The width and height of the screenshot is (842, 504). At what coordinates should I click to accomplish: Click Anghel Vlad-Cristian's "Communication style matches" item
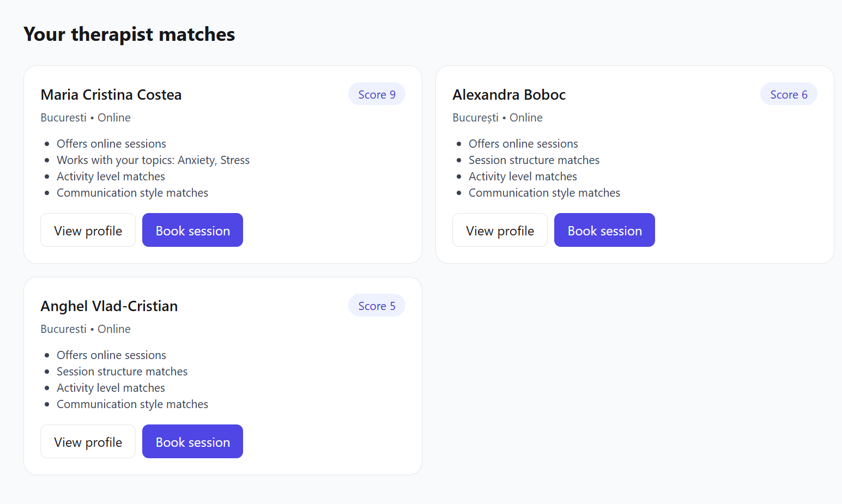(132, 404)
